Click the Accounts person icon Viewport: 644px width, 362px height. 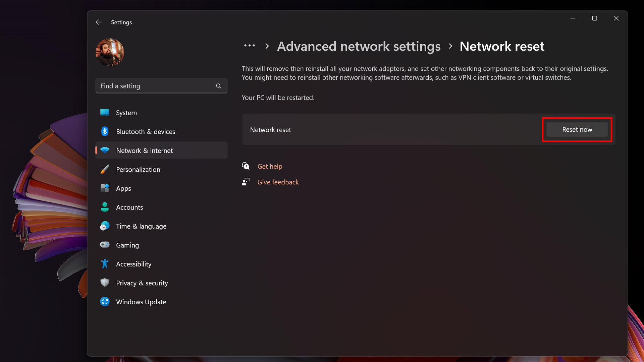click(105, 207)
